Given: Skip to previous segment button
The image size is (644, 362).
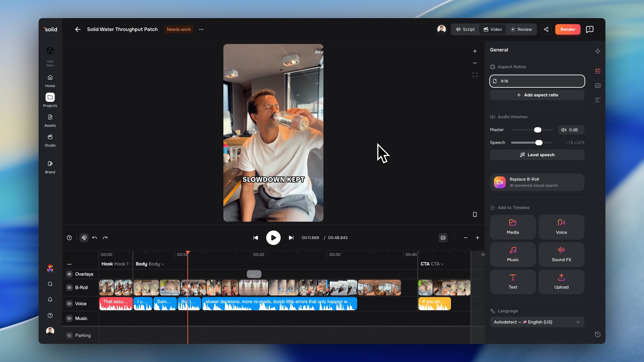Looking at the screenshot, I should pyautogui.click(x=255, y=238).
